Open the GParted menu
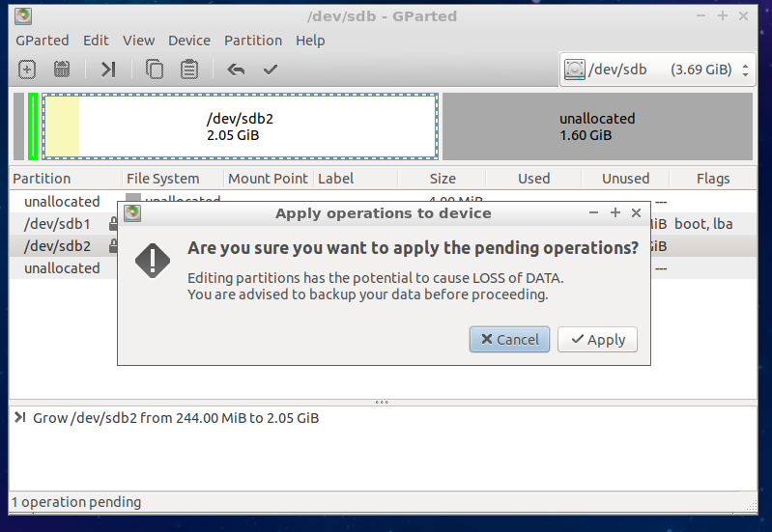Image resolution: width=772 pixels, height=532 pixels. pos(42,41)
